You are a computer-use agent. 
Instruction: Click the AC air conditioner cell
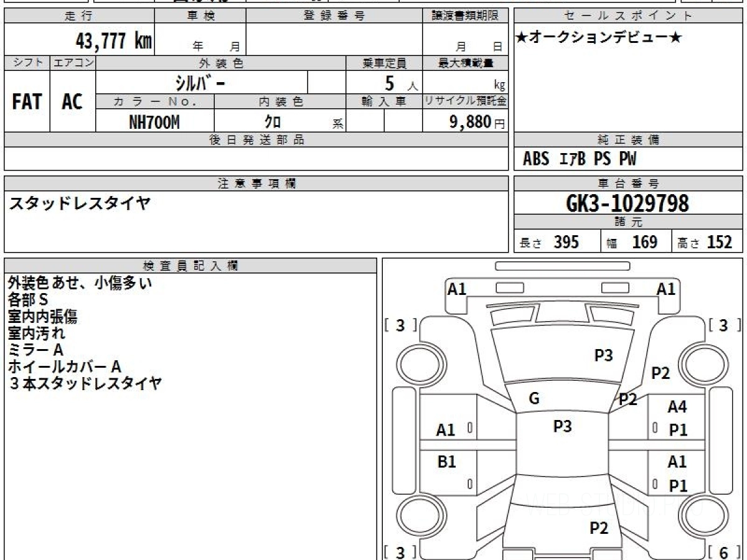[x=72, y=101]
